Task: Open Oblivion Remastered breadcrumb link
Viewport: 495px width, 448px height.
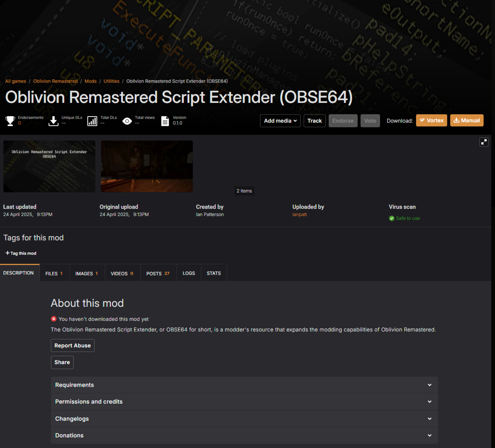Action: 55,81
